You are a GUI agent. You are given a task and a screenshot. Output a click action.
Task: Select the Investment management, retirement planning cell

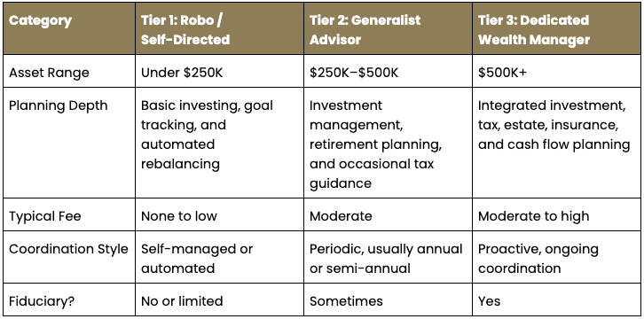point(389,143)
